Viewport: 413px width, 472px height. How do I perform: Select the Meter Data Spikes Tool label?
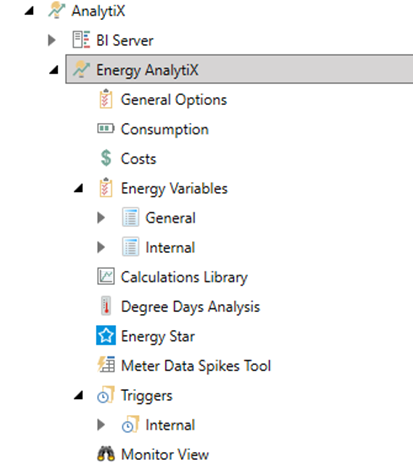pos(196,366)
